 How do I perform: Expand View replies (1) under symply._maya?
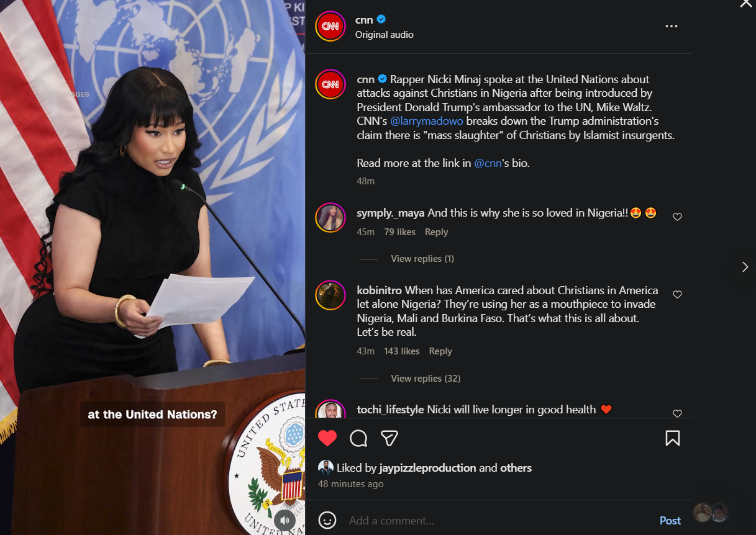click(x=422, y=258)
